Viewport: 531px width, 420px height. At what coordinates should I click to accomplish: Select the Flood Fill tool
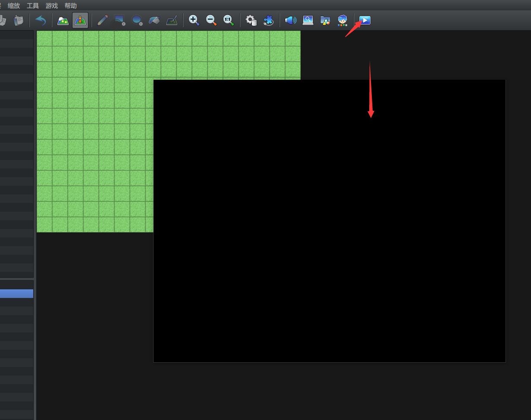tap(154, 20)
